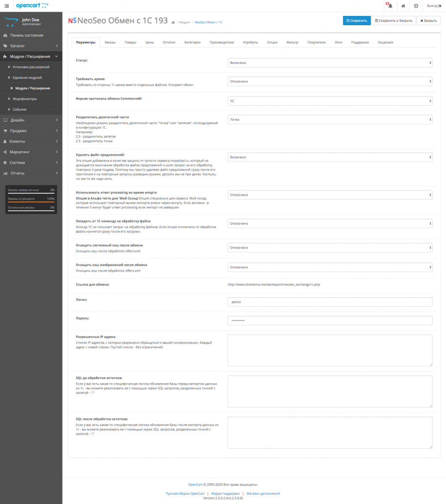The width and height of the screenshot is (446, 504).
Task: Switch to the Производители tab
Action: click(x=222, y=42)
